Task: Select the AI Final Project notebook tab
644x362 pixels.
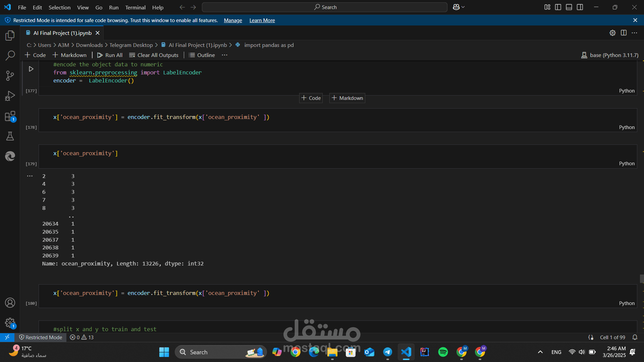Action: [x=62, y=33]
